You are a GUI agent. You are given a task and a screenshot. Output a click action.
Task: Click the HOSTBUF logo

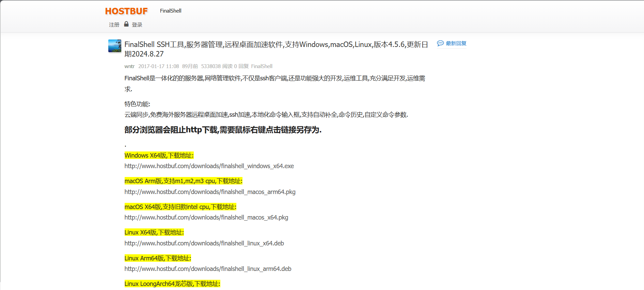coord(126,11)
